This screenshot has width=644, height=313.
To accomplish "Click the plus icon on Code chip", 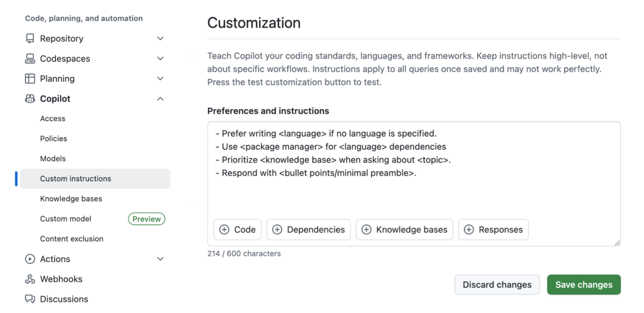I will point(224,230).
